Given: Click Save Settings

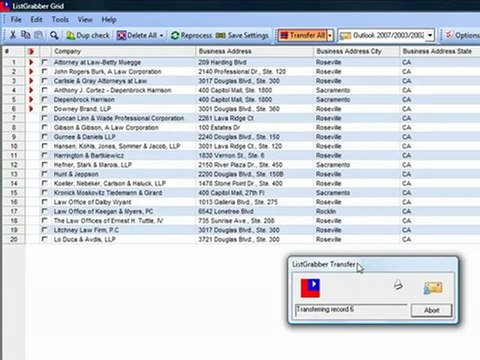Looking at the screenshot, I should pos(242,35).
